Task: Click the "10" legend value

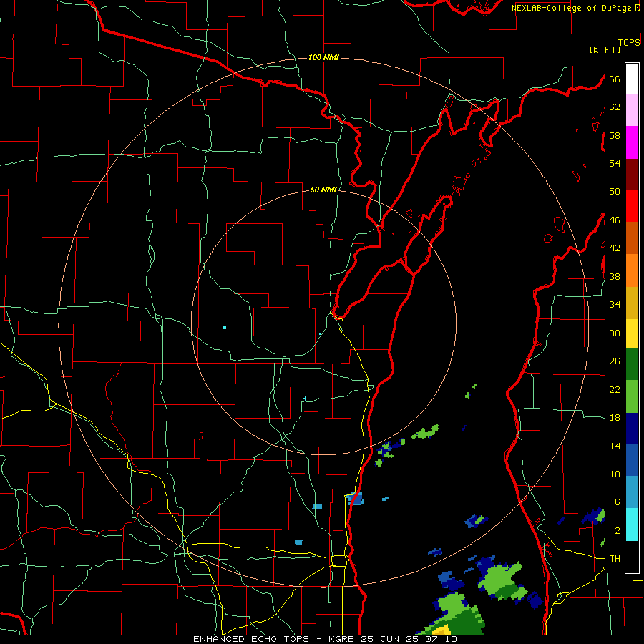Action: pos(615,474)
